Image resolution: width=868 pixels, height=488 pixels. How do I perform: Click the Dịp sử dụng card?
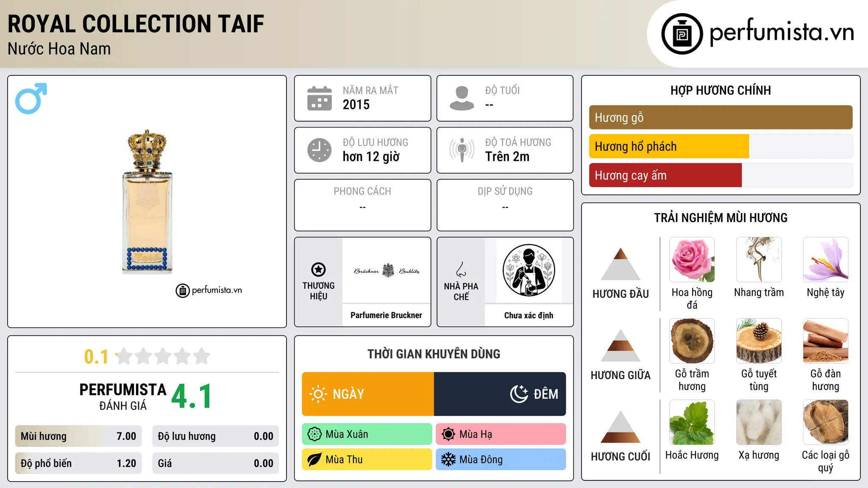pos(505,205)
